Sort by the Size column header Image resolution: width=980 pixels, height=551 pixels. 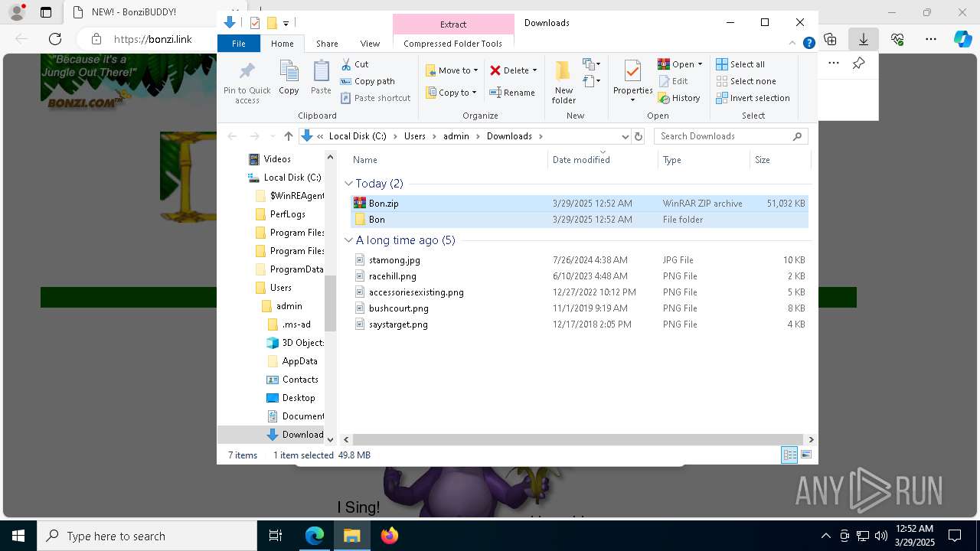(779, 160)
